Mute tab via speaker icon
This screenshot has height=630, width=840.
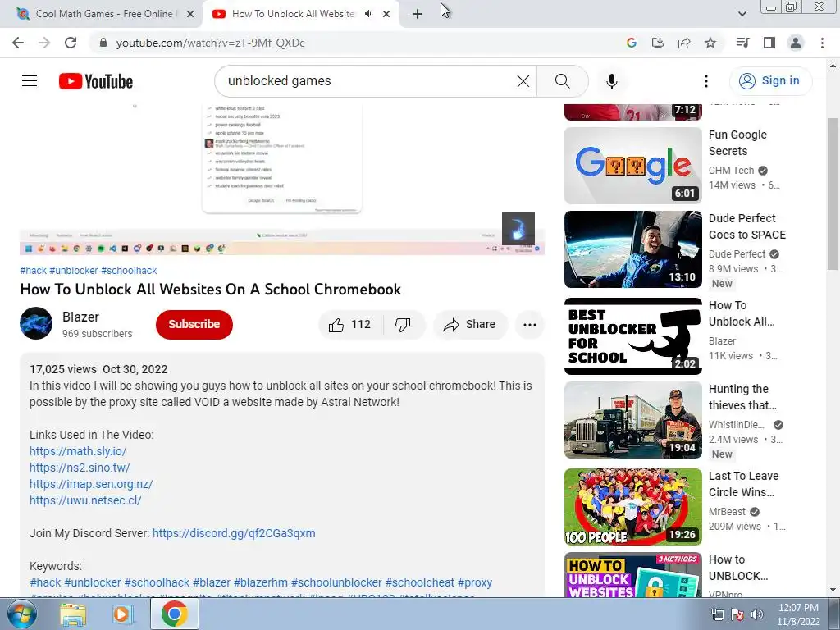368,14
